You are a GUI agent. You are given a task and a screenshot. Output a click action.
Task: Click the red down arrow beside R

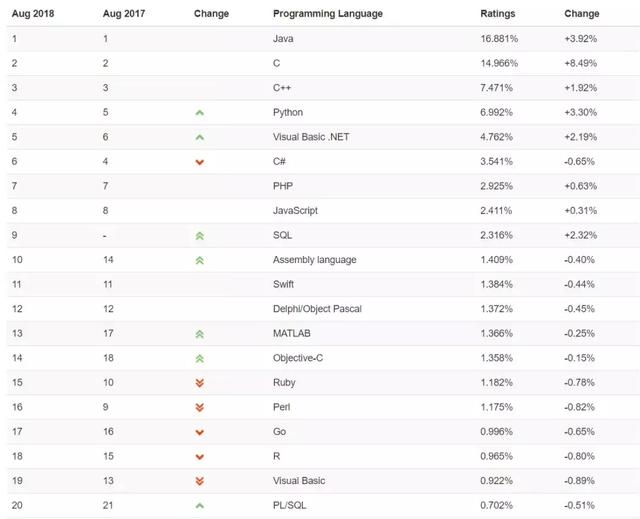[200, 456]
